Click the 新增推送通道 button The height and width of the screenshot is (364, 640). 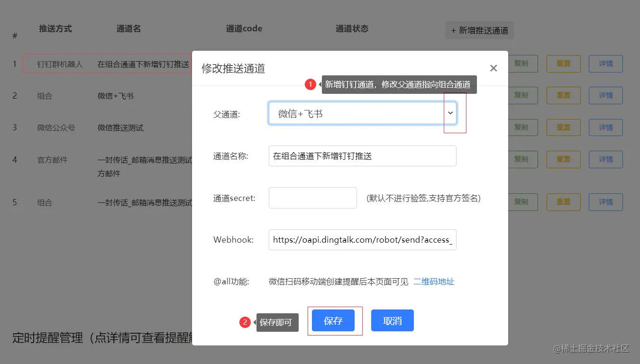click(x=479, y=30)
